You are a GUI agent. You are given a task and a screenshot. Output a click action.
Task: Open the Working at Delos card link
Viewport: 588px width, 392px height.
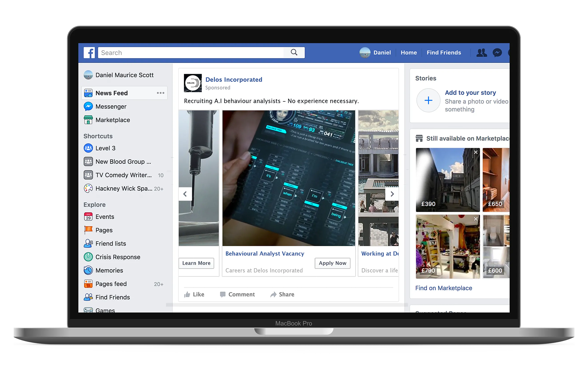pos(380,254)
